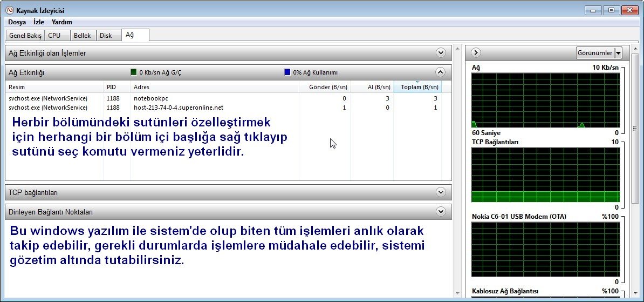Click the Kablosuz Ağ Bağlantısı graph label
644x302 pixels.
tap(505, 291)
